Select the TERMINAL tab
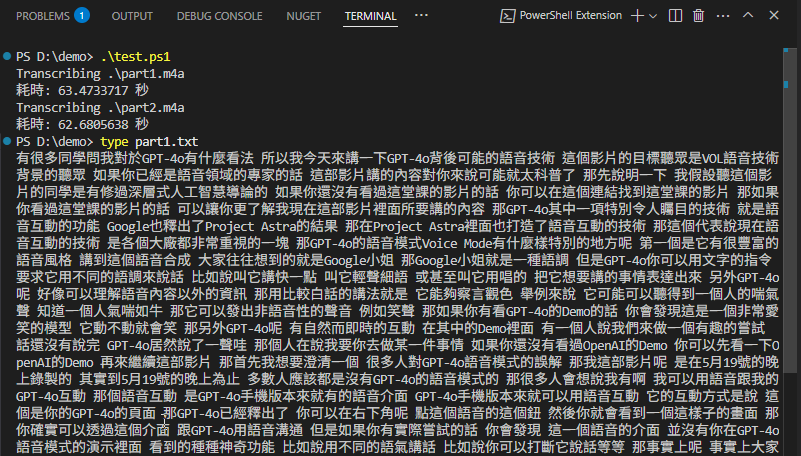 370,16
